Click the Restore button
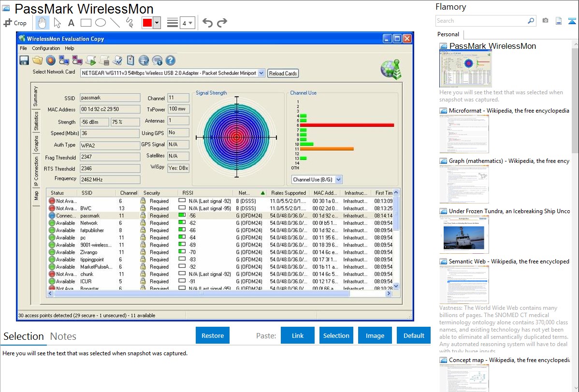Screen dimensions: 579x392 [213, 335]
